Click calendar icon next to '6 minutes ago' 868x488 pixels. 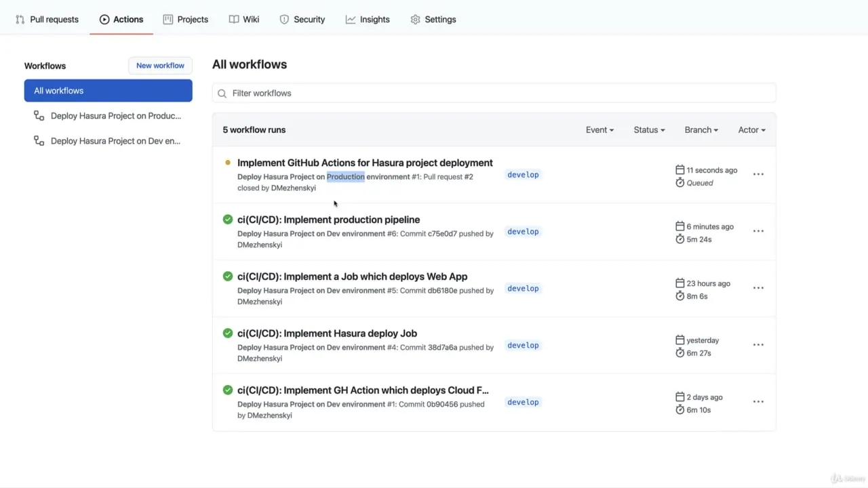(x=680, y=226)
